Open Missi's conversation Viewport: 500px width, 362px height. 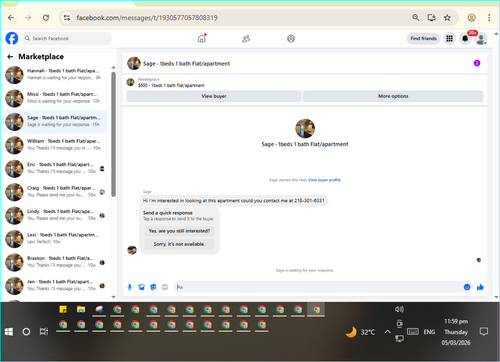click(55, 98)
